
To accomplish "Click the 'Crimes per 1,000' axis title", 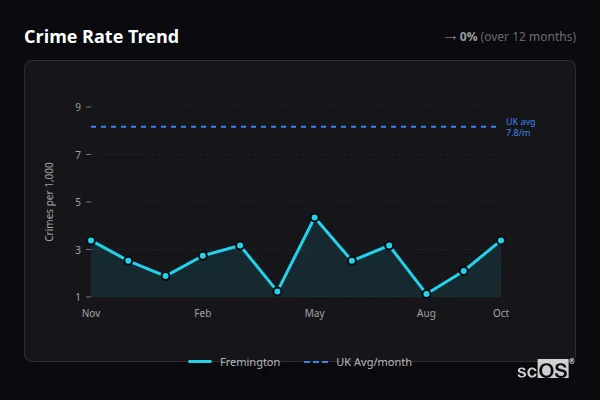I will 49,202.
